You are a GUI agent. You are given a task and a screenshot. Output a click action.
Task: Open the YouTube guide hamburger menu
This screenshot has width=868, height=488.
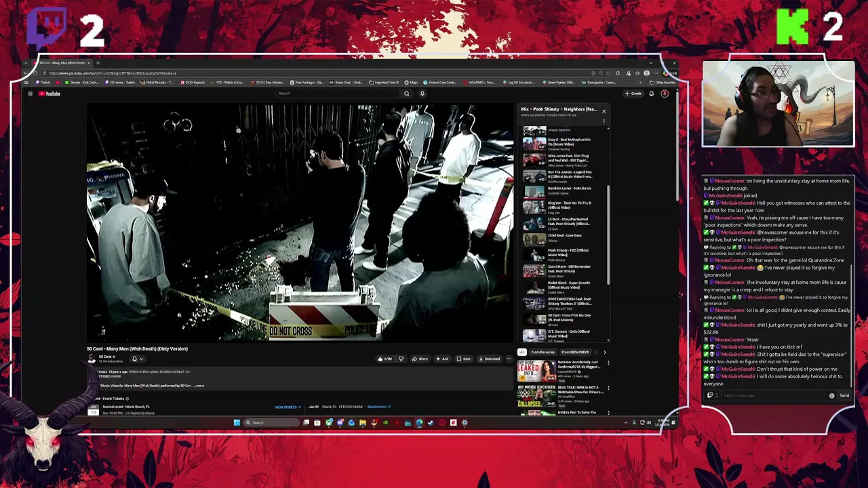click(x=31, y=94)
